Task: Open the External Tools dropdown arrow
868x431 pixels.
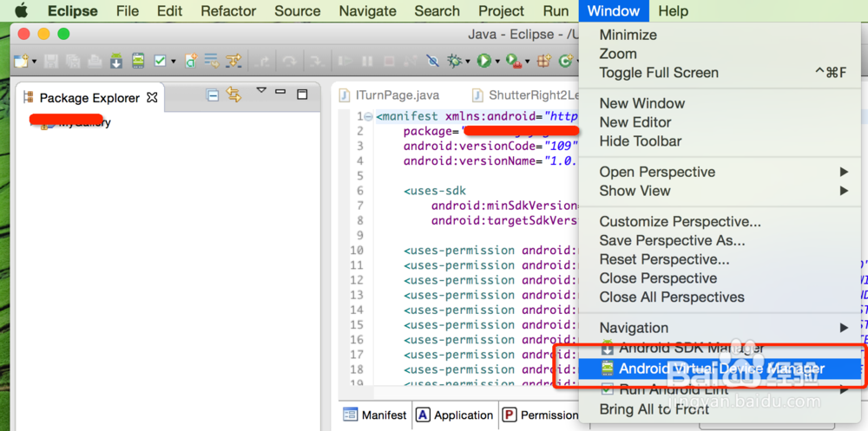Action: [x=527, y=62]
